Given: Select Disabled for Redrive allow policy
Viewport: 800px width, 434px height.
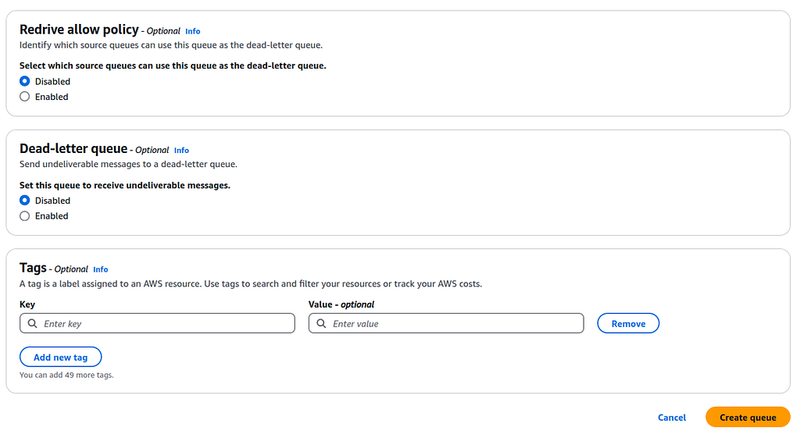Looking at the screenshot, I should point(24,81).
